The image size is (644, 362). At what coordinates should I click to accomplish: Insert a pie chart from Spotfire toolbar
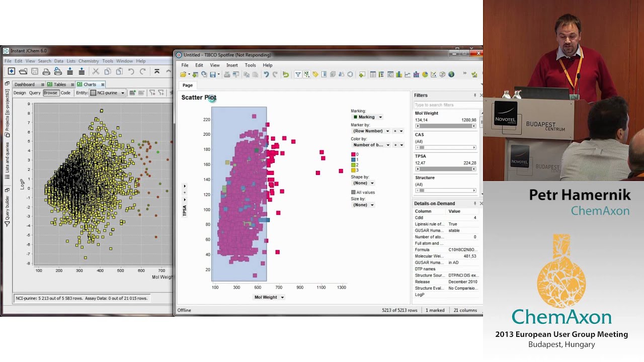pyautogui.click(x=425, y=74)
